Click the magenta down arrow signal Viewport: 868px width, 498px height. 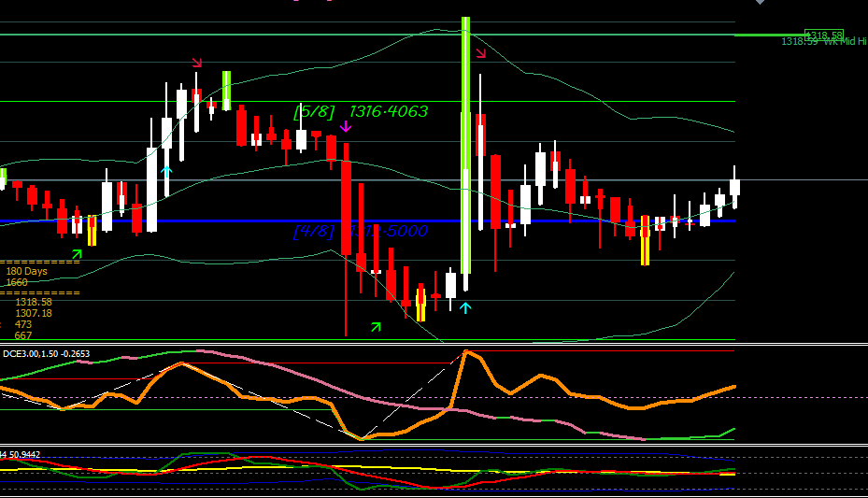(346, 127)
